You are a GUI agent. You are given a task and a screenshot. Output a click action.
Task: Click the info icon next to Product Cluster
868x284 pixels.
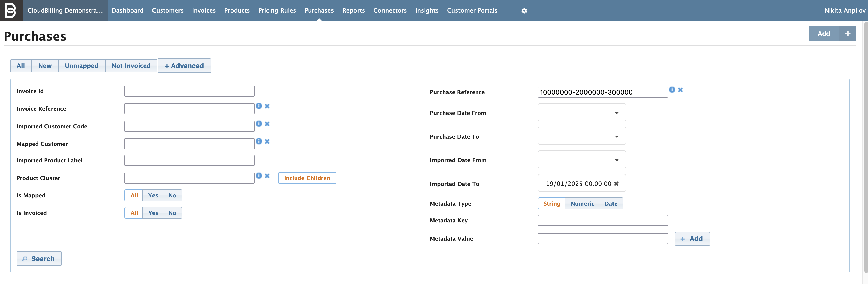coord(259,175)
